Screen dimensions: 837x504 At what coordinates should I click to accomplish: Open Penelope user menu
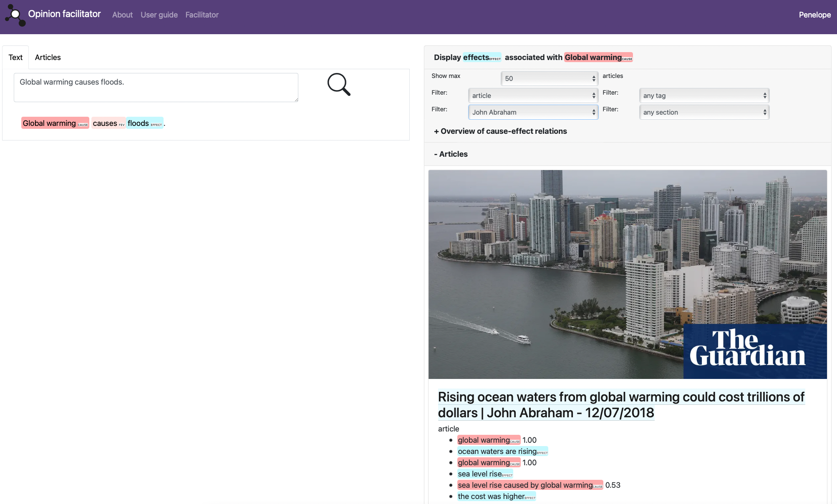(814, 15)
